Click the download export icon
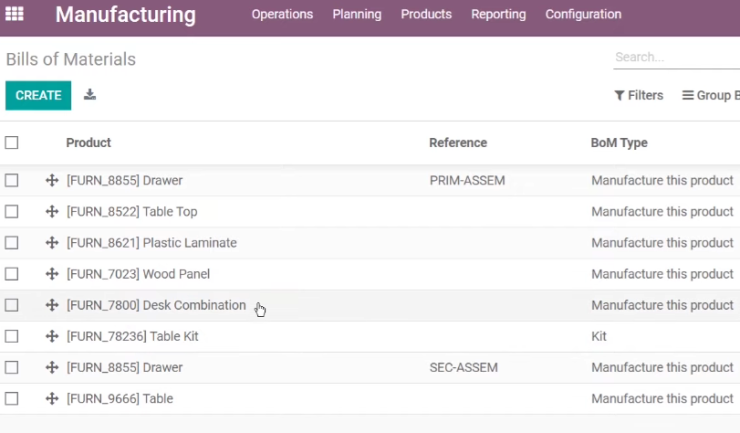The width and height of the screenshot is (740, 433). [90, 95]
